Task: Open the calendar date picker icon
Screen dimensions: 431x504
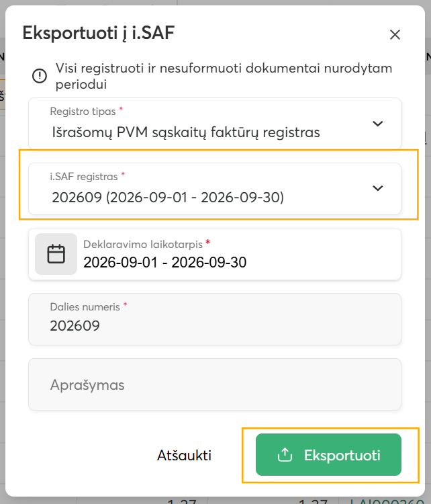Action: pyautogui.click(x=56, y=254)
